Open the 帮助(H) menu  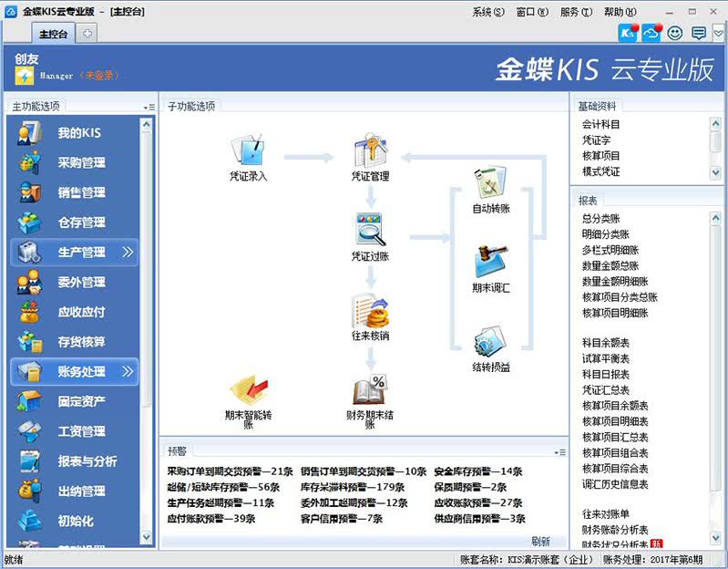click(x=620, y=12)
